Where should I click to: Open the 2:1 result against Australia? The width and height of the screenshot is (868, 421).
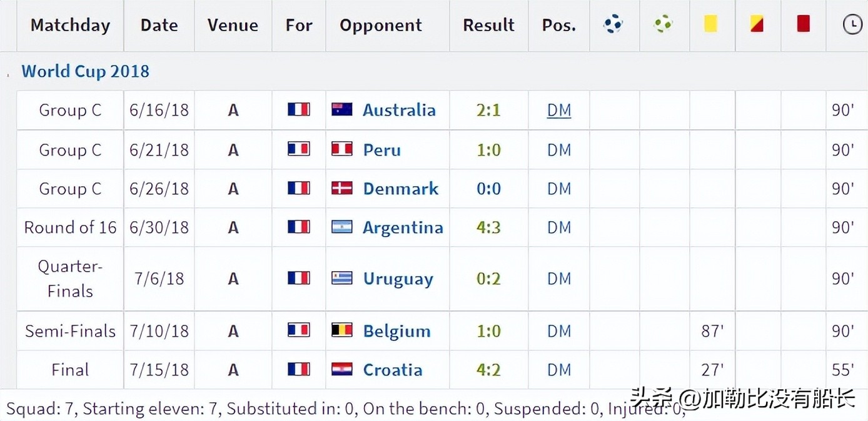coord(488,110)
